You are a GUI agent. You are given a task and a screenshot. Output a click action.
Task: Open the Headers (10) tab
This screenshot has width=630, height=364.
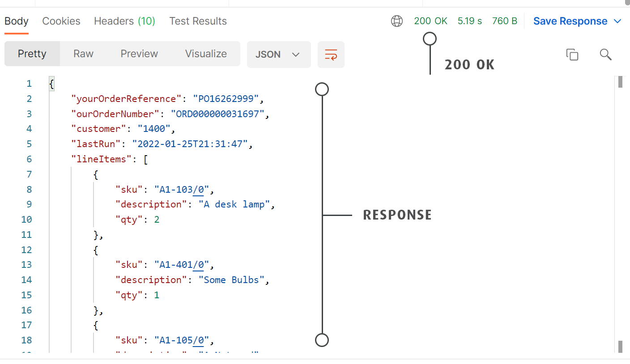point(124,21)
